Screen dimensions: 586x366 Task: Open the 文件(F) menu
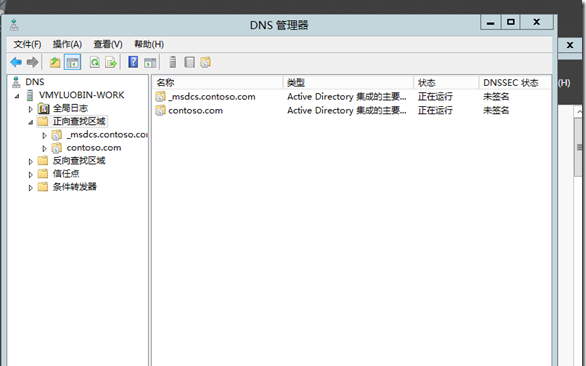click(x=27, y=44)
